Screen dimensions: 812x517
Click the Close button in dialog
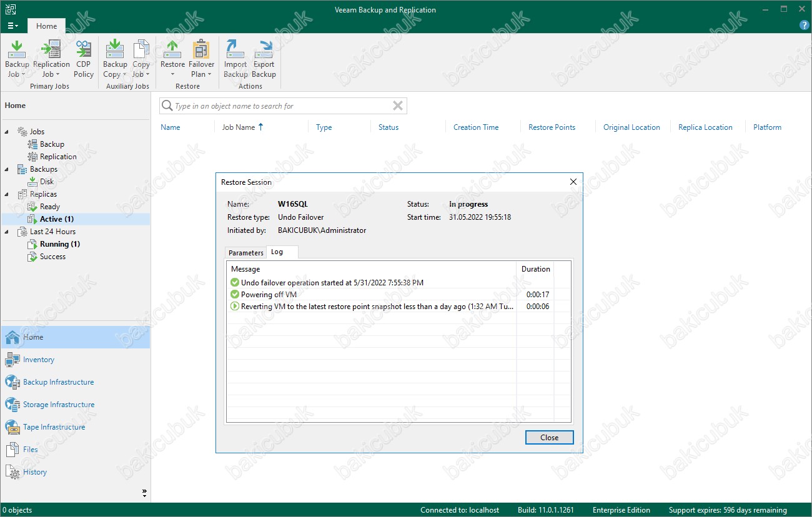pos(549,438)
